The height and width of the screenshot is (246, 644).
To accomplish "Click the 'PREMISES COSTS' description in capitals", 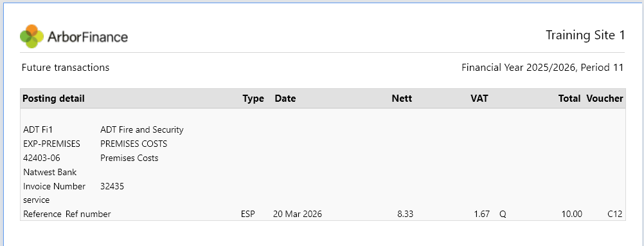I will [x=134, y=144].
